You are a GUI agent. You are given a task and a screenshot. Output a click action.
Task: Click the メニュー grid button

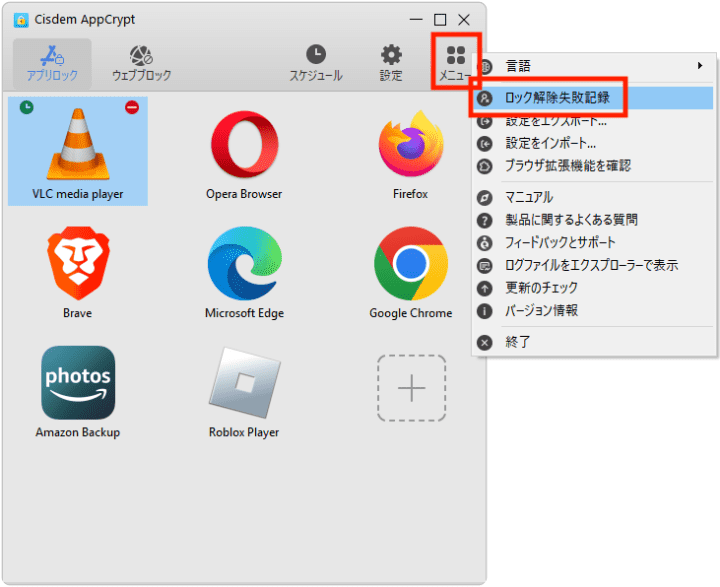(x=456, y=62)
